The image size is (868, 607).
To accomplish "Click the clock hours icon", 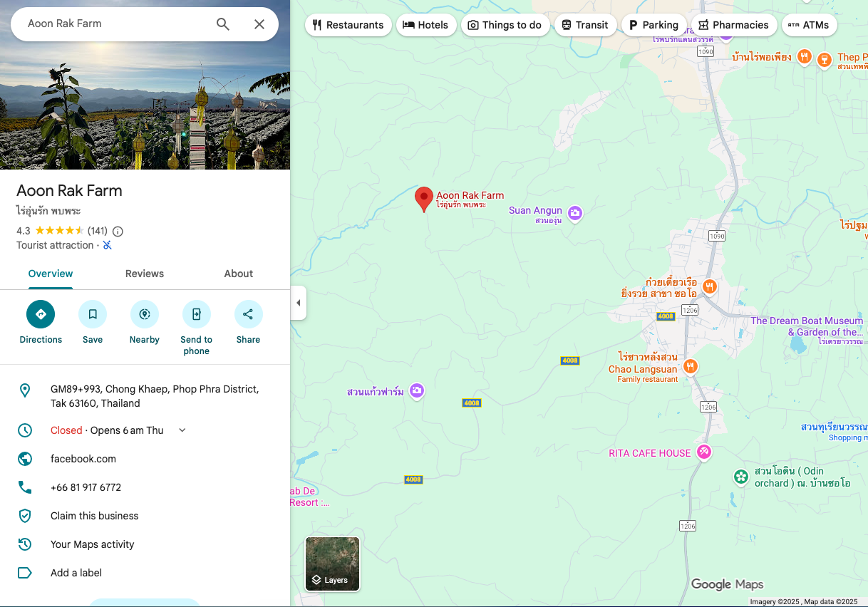I will point(25,430).
